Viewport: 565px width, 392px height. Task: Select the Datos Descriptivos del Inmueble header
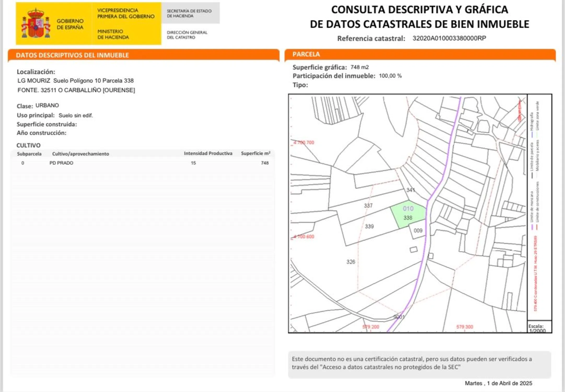tap(72, 55)
